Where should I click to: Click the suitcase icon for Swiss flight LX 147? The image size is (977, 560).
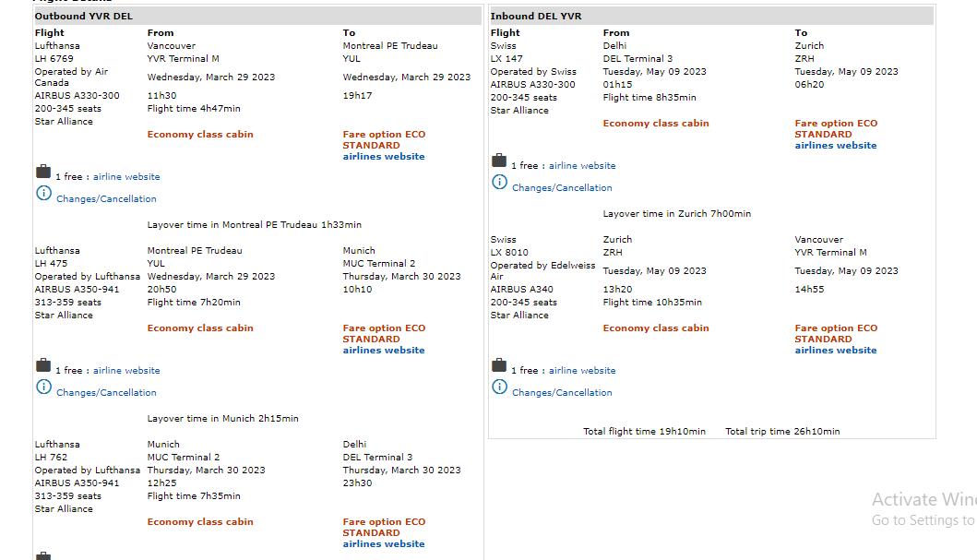tap(499, 161)
